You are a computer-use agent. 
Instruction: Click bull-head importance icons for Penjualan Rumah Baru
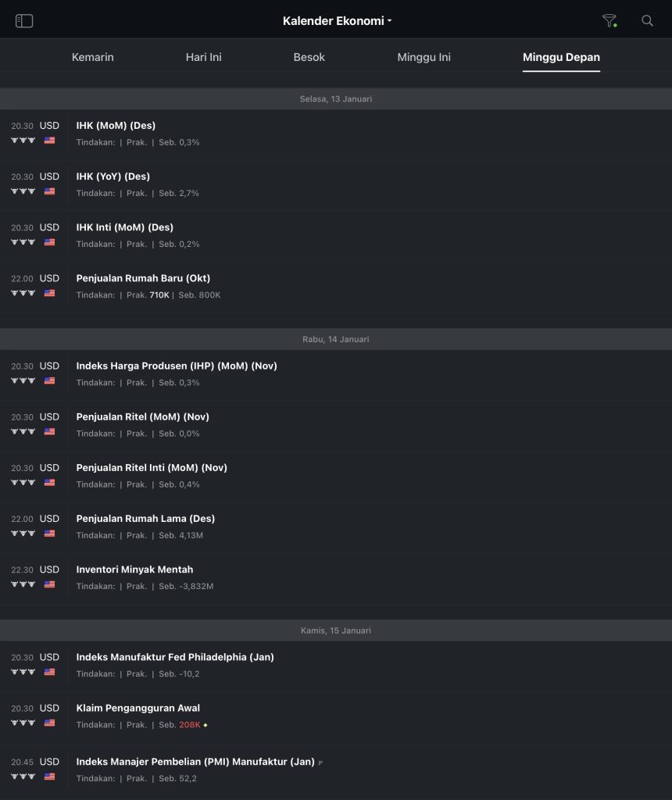point(23,293)
